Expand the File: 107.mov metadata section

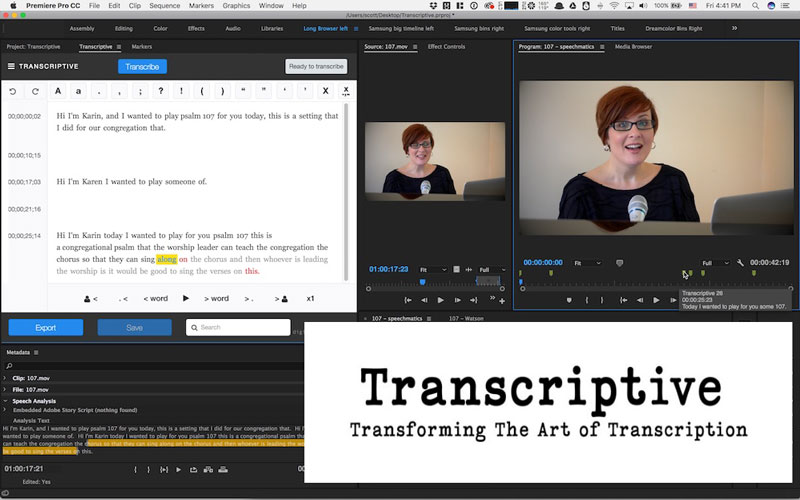[x=5, y=389]
